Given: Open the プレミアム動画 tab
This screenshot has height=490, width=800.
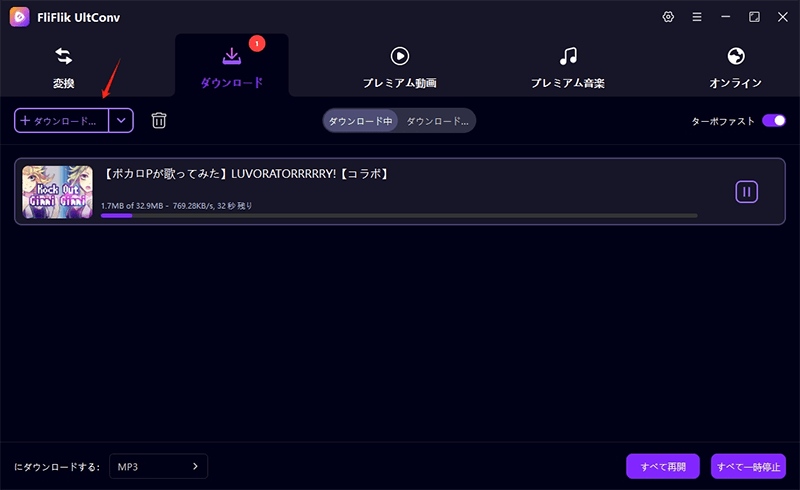Looking at the screenshot, I should click(x=399, y=67).
